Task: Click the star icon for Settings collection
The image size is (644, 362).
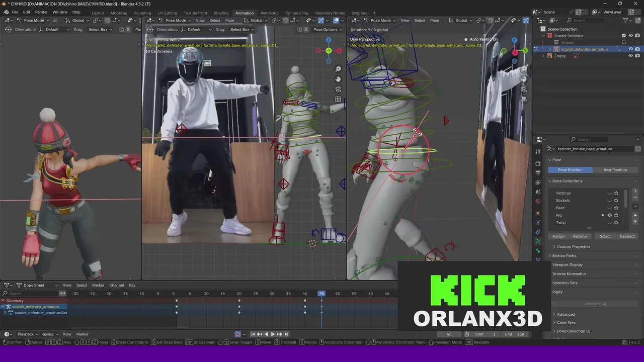Action: tap(616, 193)
